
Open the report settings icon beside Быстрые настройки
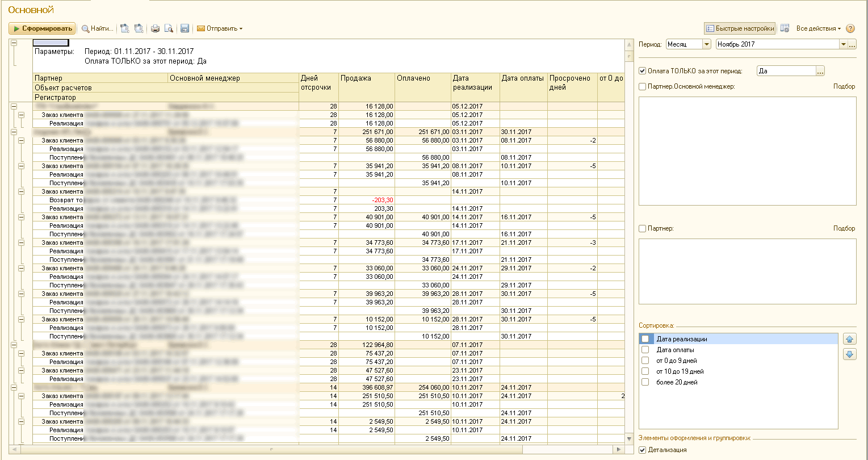pyautogui.click(x=785, y=28)
